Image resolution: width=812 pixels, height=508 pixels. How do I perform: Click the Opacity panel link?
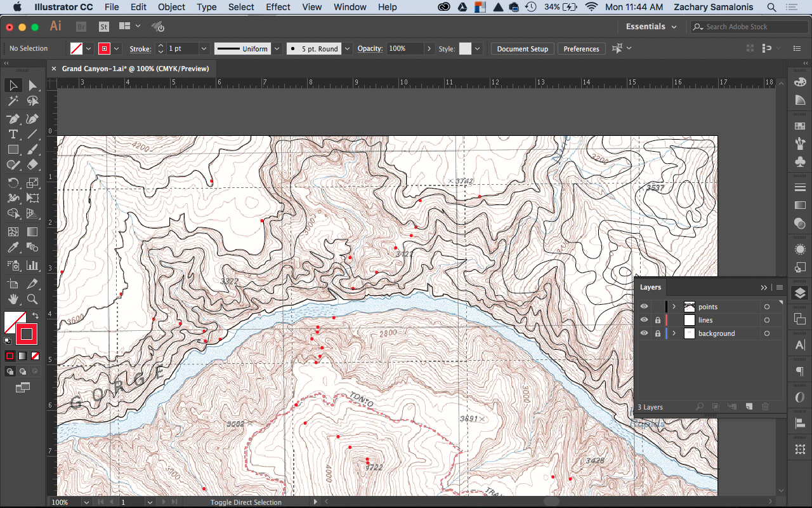click(370, 49)
